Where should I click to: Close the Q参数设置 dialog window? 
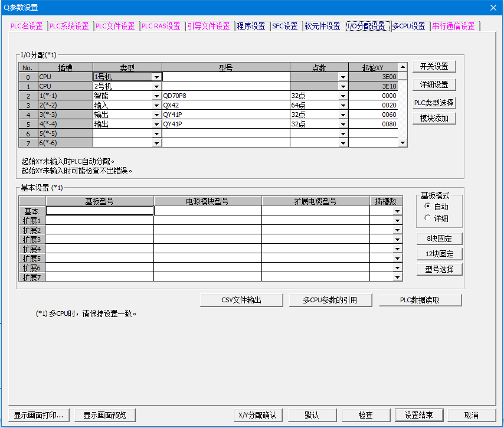tap(493, 7)
